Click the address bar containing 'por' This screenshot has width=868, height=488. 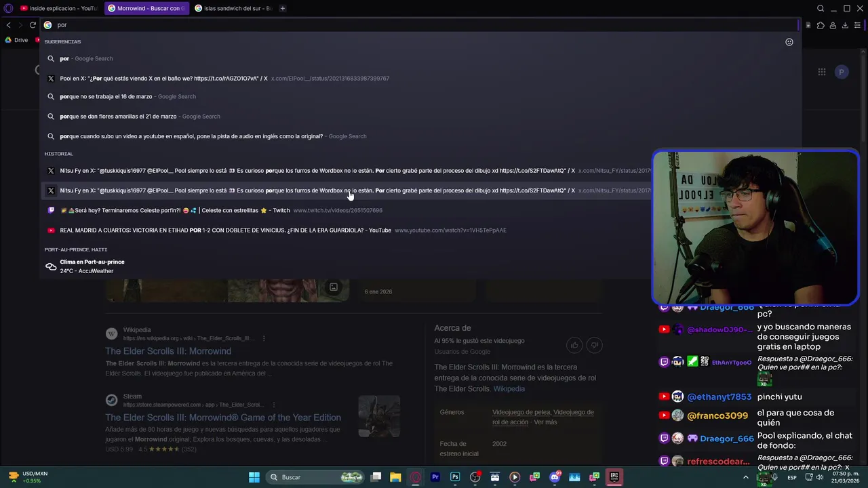click(420, 25)
